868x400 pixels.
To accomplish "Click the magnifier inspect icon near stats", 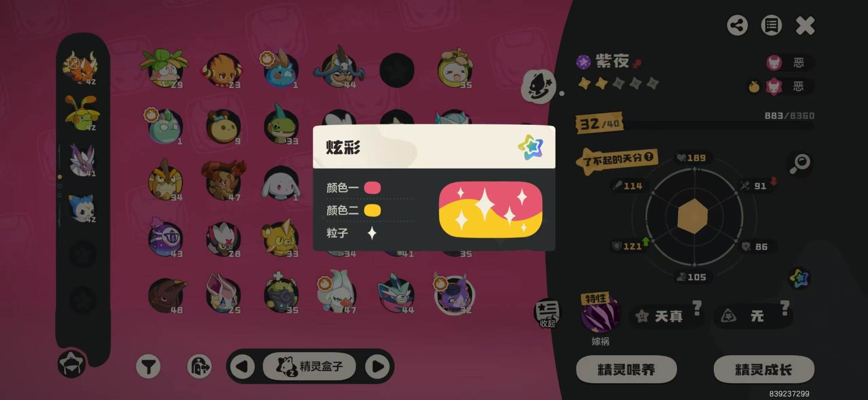I will pos(799,164).
